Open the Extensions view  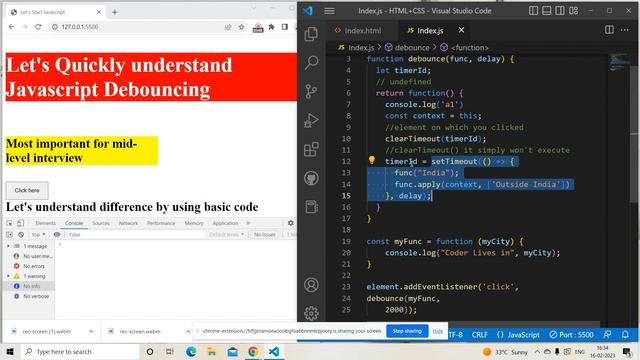[x=311, y=149]
